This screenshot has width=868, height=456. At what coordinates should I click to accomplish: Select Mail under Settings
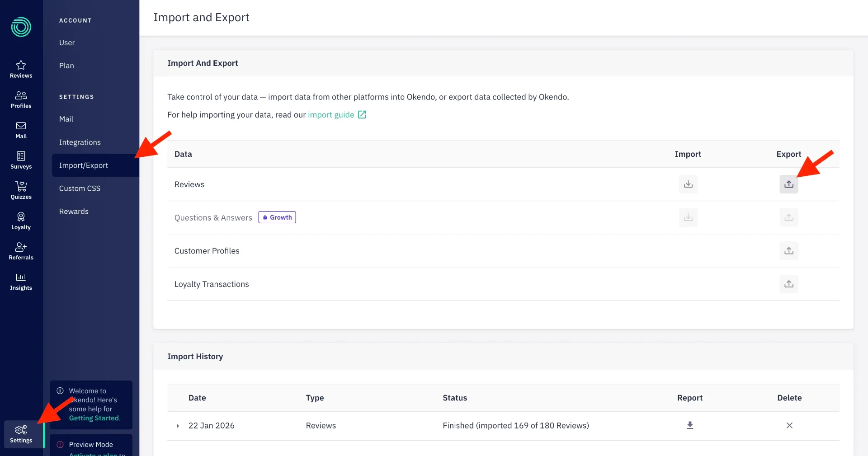[66, 119]
